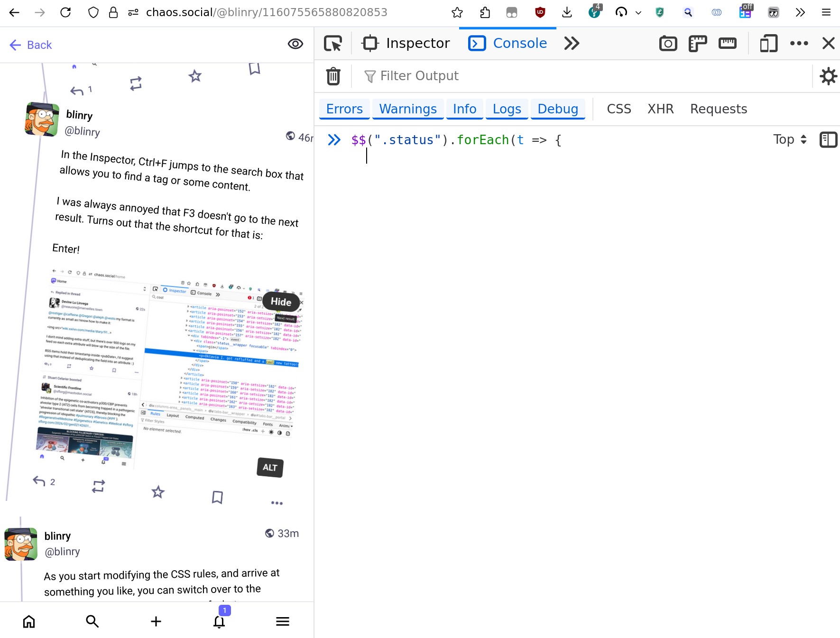Bookmark this page with star icon
Viewport: 840px width, 638px height.
pyautogui.click(x=457, y=13)
